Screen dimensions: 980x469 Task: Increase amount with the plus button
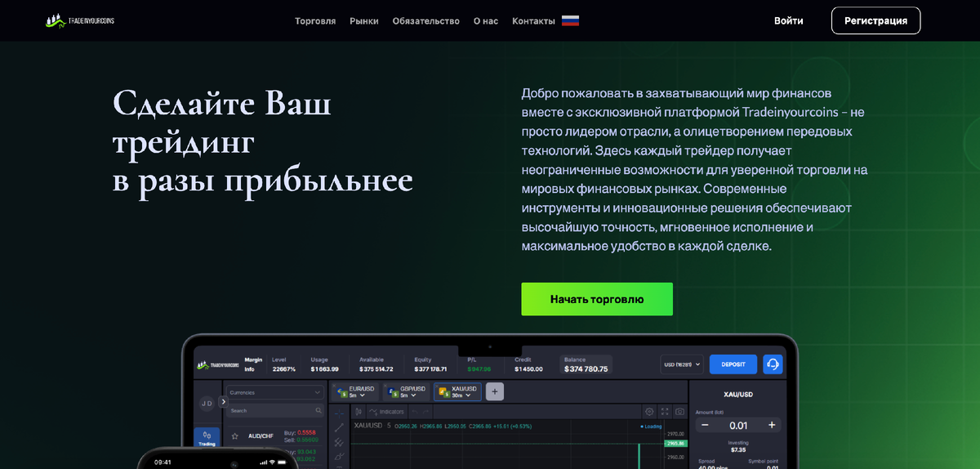tap(772, 425)
